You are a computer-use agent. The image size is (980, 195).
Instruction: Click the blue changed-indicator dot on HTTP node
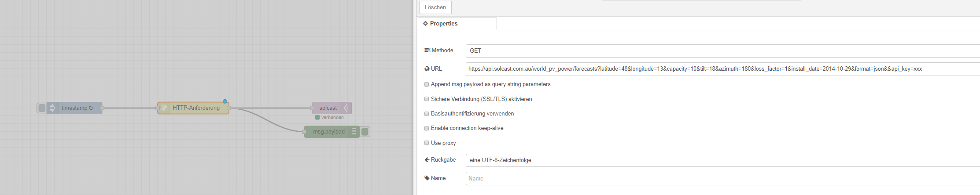(225, 101)
